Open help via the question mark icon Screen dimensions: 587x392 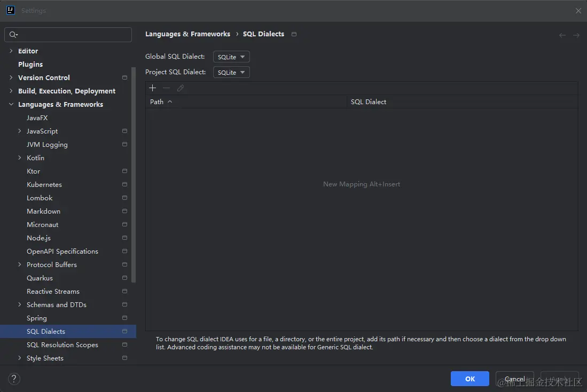click(x=13, y=378)
